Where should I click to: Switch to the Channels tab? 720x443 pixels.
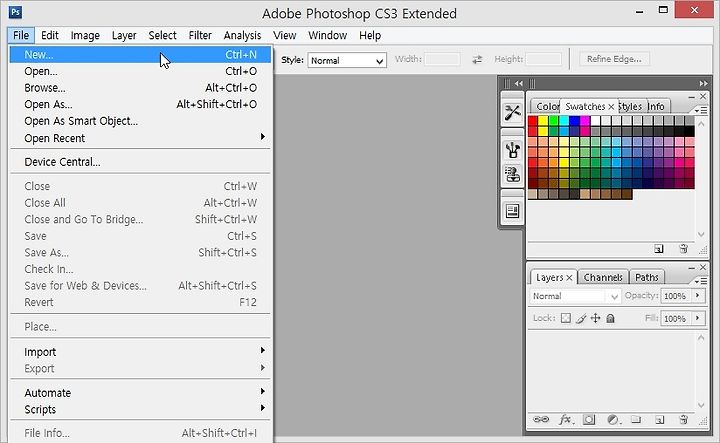point(603,277)
